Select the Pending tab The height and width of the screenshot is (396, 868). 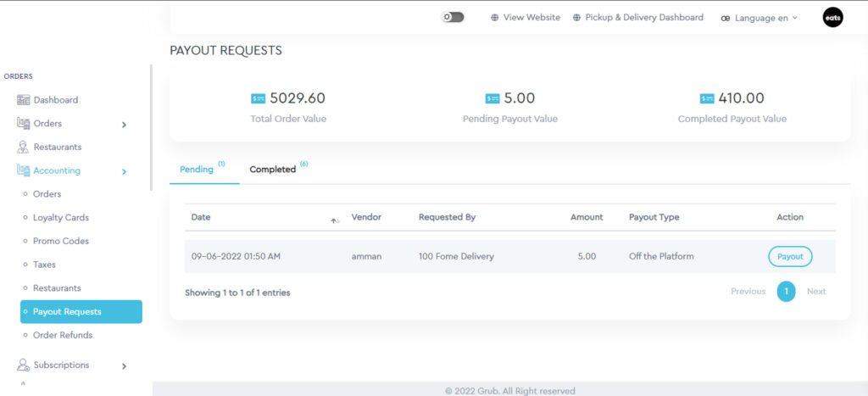pos(197,170)
